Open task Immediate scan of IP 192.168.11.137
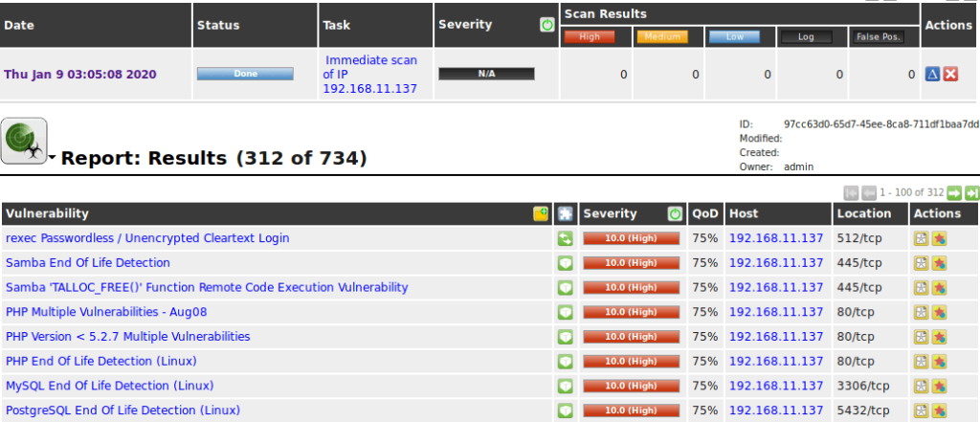The height and width of the screenshot is (422, 980). point(370,75)
